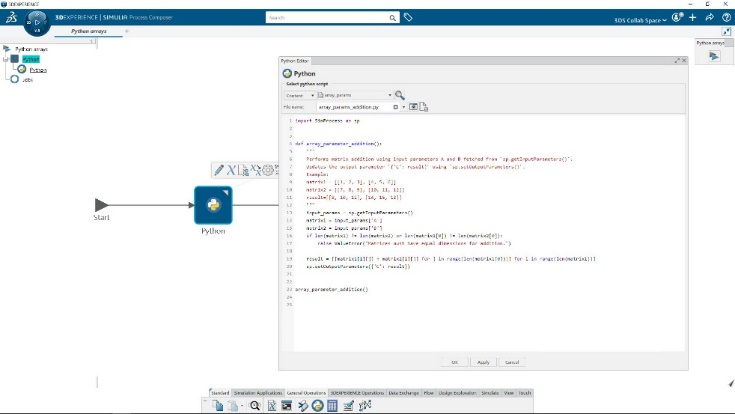This screenshot has height=414, width=735.
Task: Click the tag icon beside search bar
Action: 408,18
